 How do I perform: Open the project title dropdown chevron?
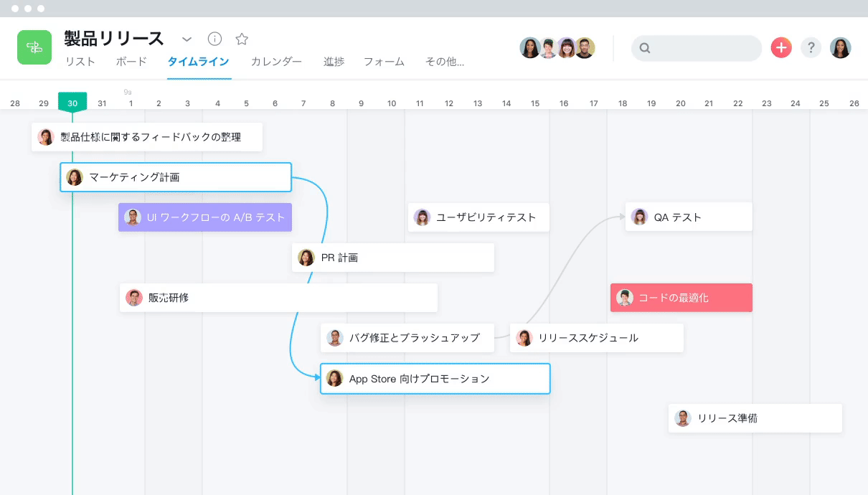coord(187,39)
